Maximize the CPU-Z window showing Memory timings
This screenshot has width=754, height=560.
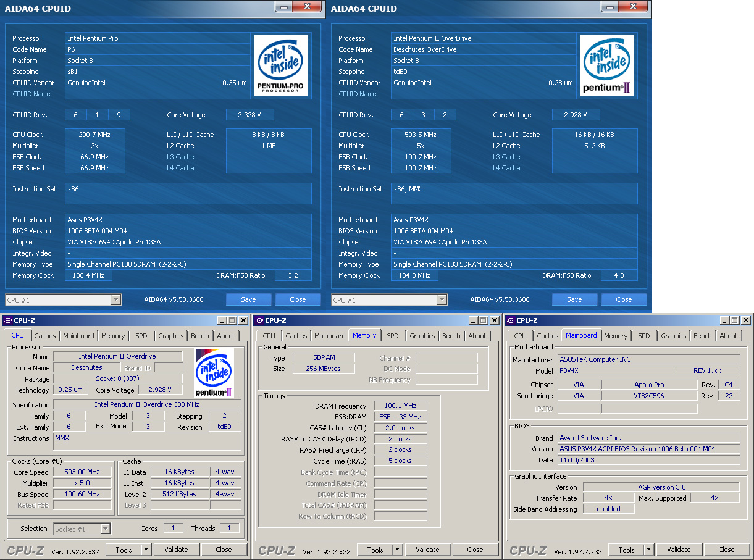click(484, 320)
